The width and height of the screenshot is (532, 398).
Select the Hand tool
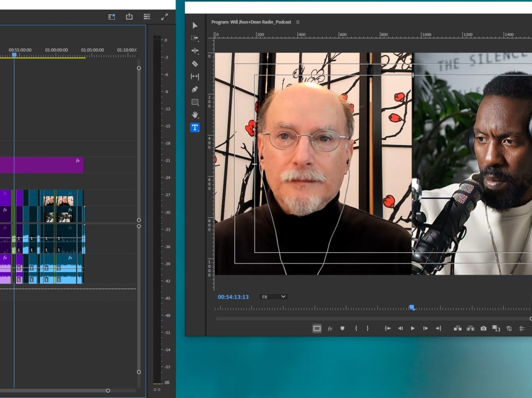point(195,115)
